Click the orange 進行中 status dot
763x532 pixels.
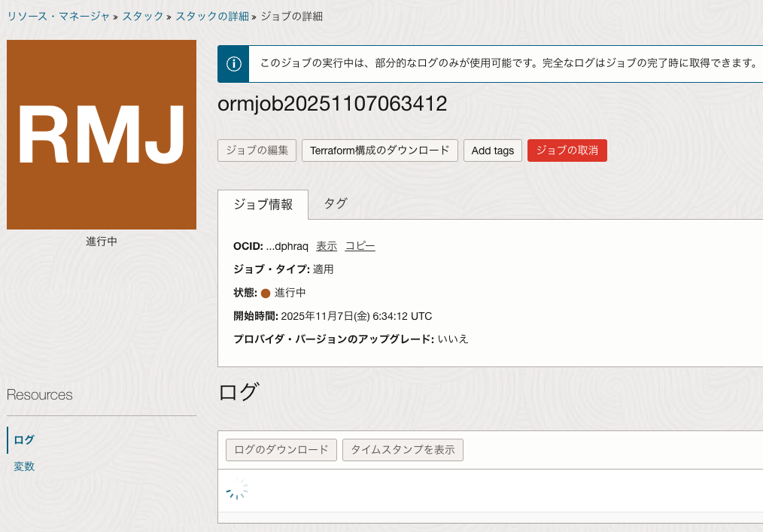click(266, 293)
